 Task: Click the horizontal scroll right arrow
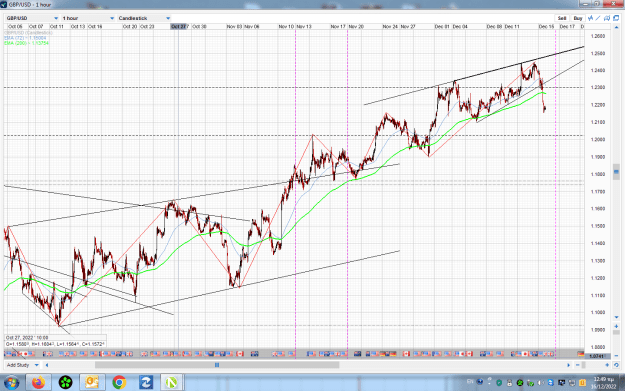tap(568, 365)
